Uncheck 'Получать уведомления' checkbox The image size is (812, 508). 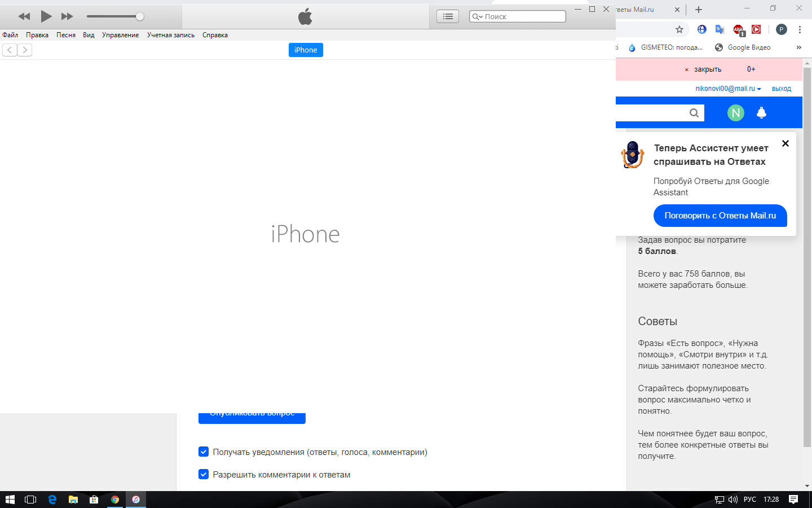click(204, 452)
